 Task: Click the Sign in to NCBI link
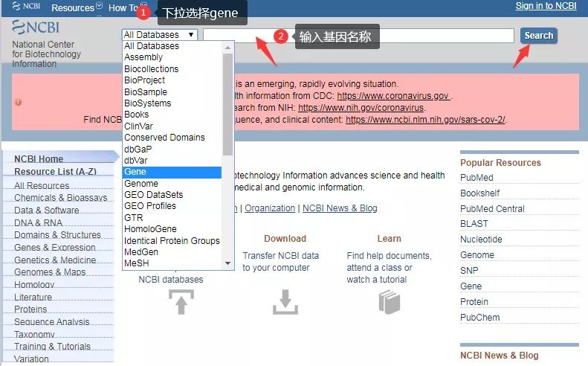pos(546,6)
